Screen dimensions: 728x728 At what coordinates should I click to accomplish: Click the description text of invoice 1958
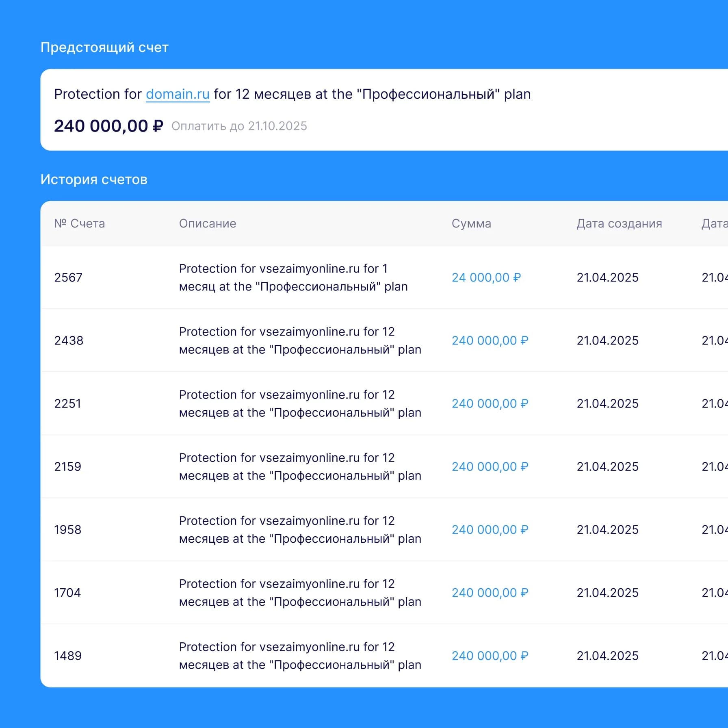click(x=300, y=530)
